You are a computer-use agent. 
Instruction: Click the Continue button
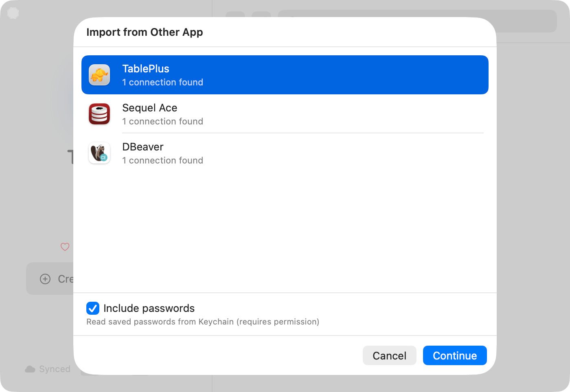[x=455, y=355]
